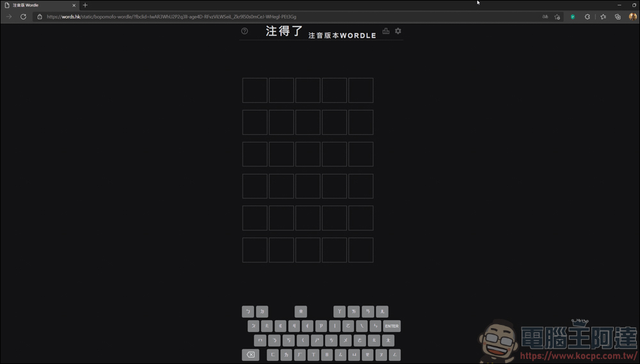Image resolution: width=640 pixels, height=364 pixels.
Task: Tap the ㄉ key
Action: point(262,312)
